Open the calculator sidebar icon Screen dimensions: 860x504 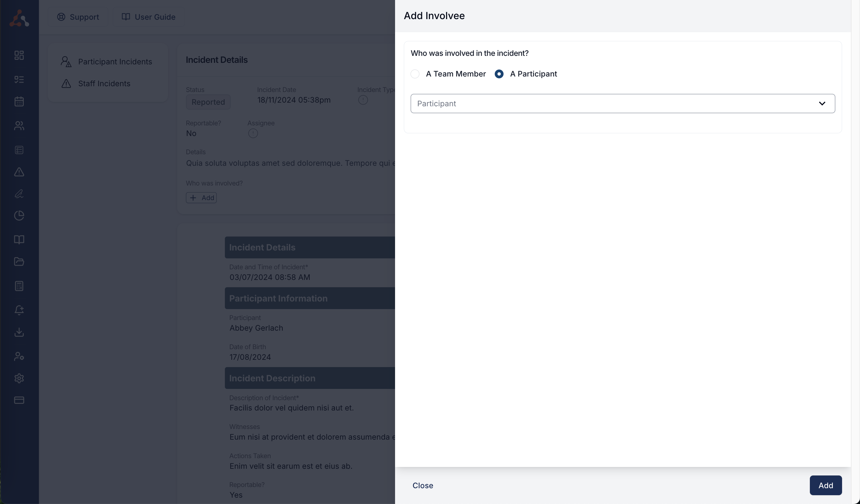[x=19, y=286]
